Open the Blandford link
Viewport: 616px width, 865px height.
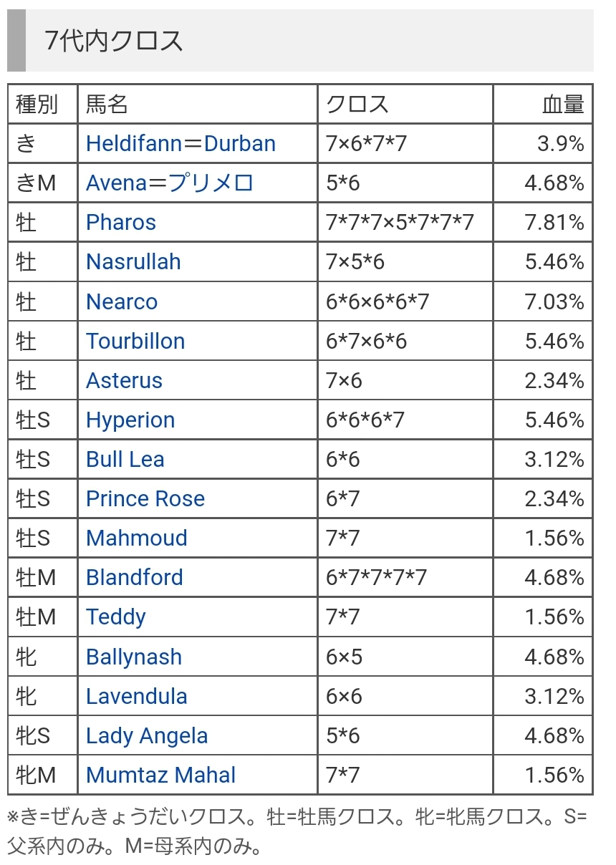pos(135,577)
